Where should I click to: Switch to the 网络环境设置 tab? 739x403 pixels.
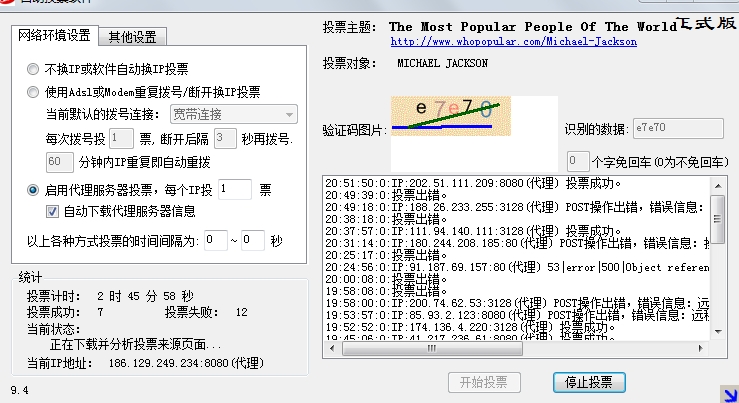(x=55, y=35)
